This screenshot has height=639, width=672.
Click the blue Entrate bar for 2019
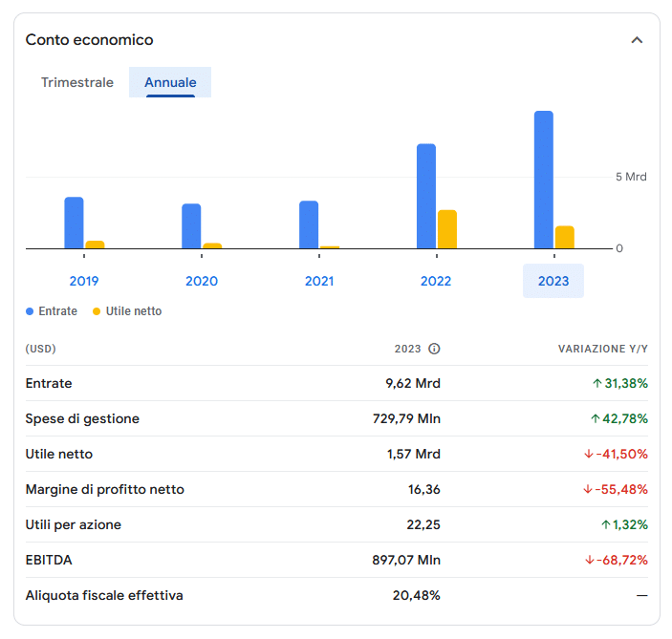[75, 223]
